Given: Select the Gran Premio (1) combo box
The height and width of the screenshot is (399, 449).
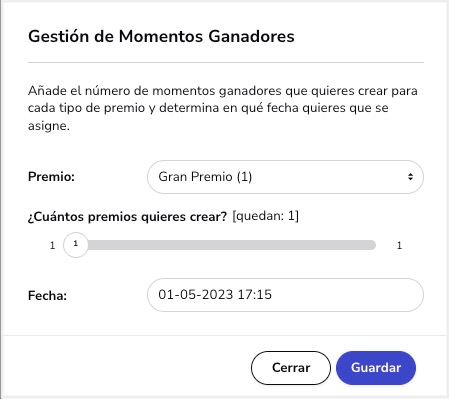Looking at the screenshot, I should pyautogui.click(x=285, y=177).
